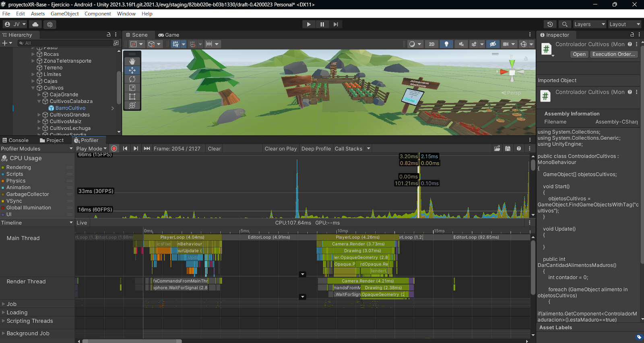Toggle 2D view mode in Scene

coord(431,44)
